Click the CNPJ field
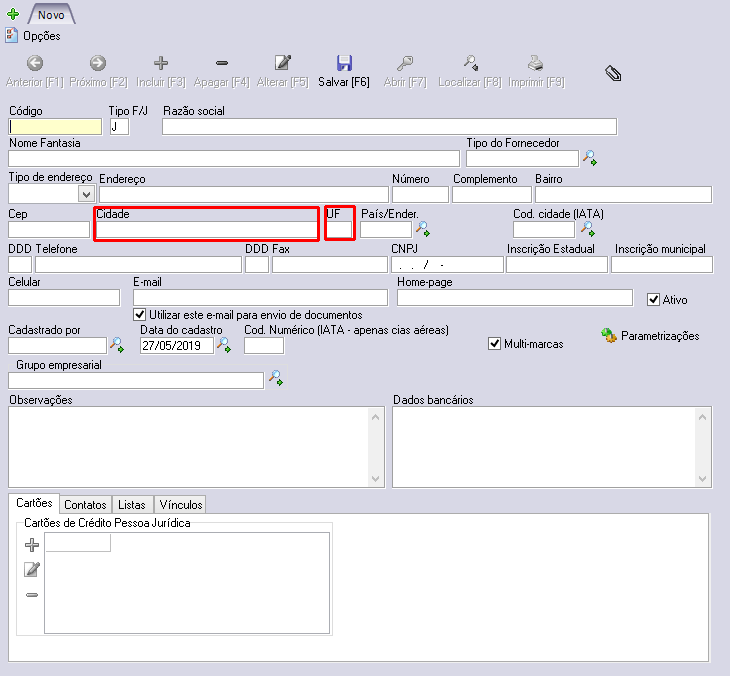Viewport: 730px width, 676px height. (x=447, y=264)
